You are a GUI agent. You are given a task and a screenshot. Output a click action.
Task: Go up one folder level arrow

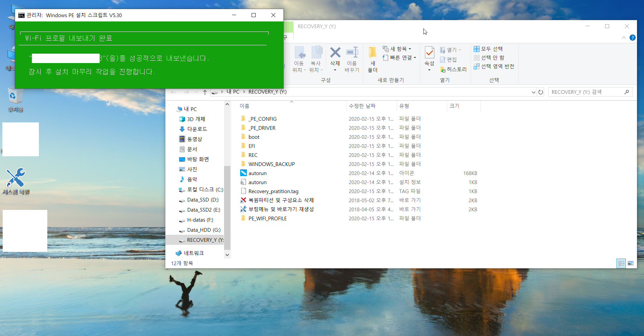205,92
